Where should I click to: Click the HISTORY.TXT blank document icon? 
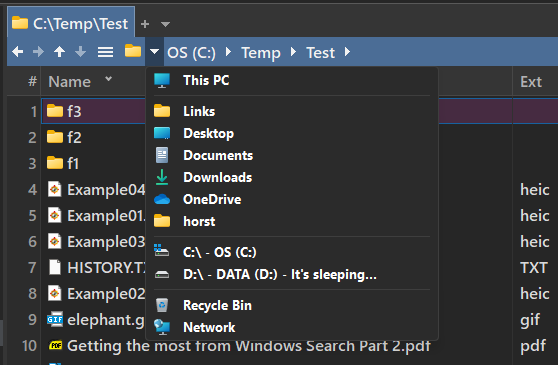click(x=55, y=267)
